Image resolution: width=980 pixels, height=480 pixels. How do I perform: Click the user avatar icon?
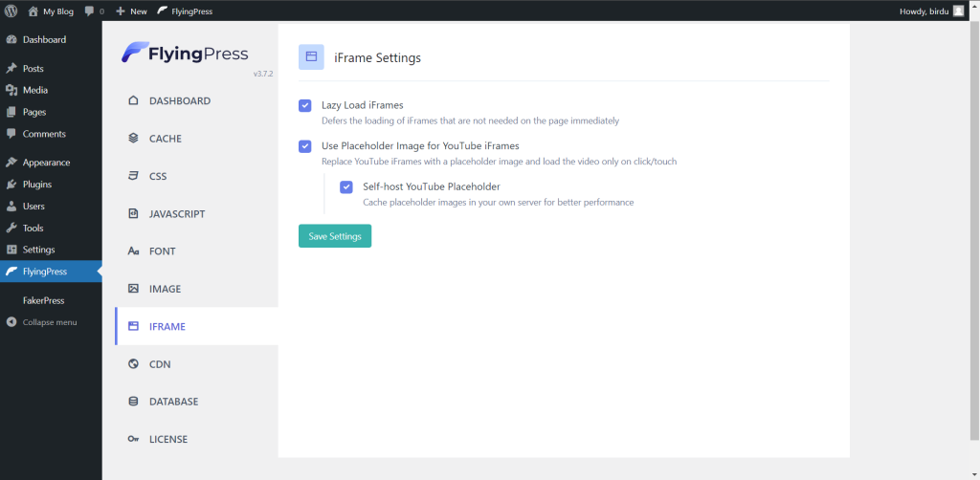tap(958, 11)
